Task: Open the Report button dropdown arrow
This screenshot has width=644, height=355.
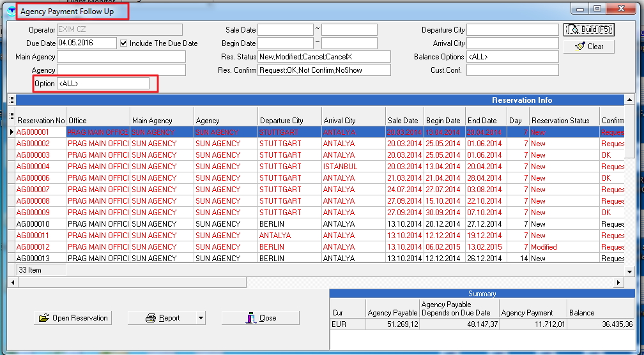Action: (x=201, y=318)
